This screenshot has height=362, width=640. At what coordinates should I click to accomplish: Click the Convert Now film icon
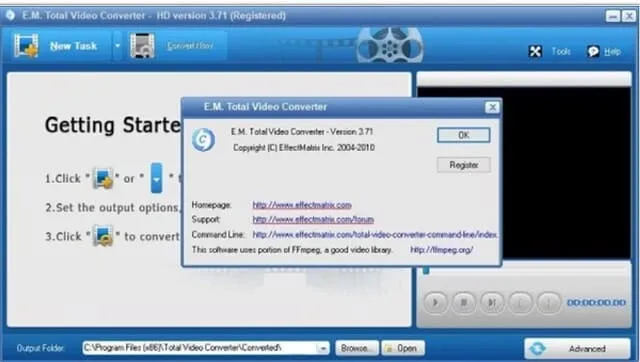142,45
